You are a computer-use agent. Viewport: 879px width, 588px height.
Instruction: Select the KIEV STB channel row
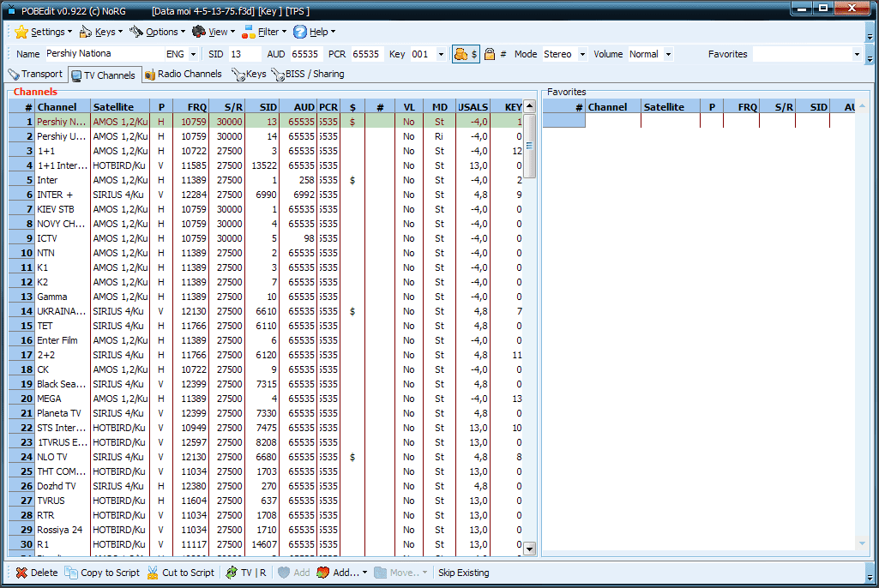(x=266, y=209)
